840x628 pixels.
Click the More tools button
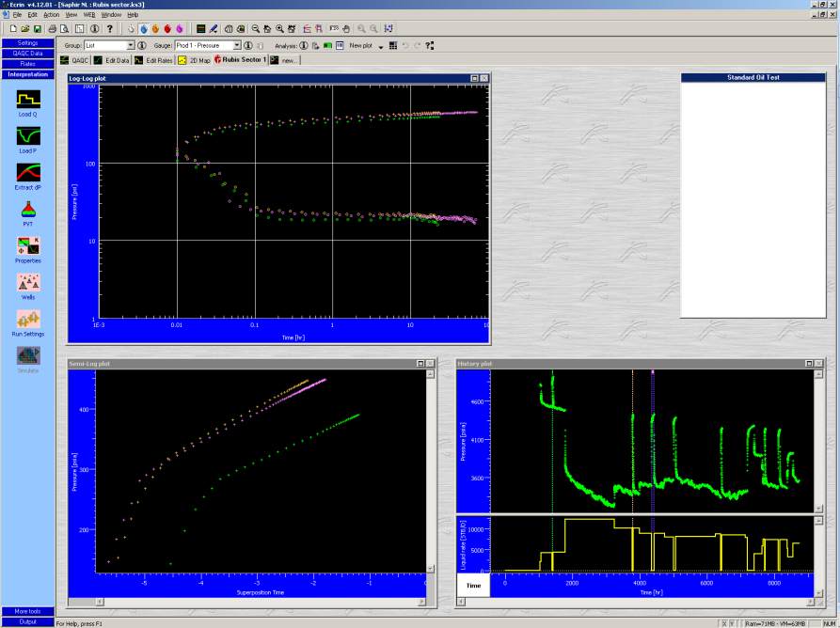click(28, 611)
